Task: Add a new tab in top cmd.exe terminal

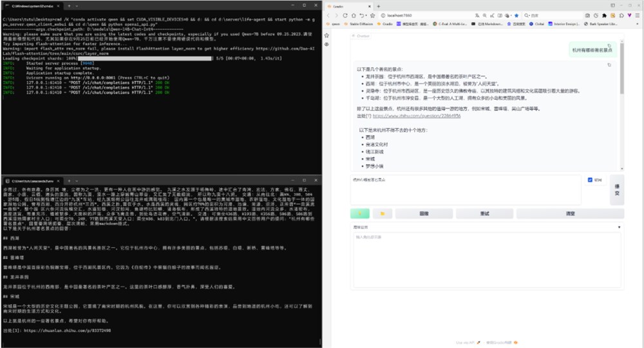Action: coord(69,6)
